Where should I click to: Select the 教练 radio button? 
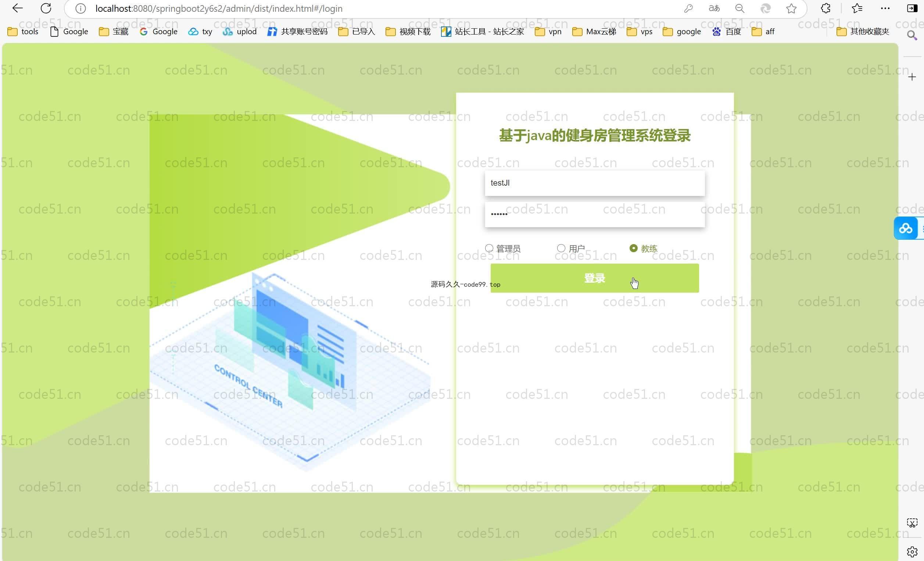633,248
